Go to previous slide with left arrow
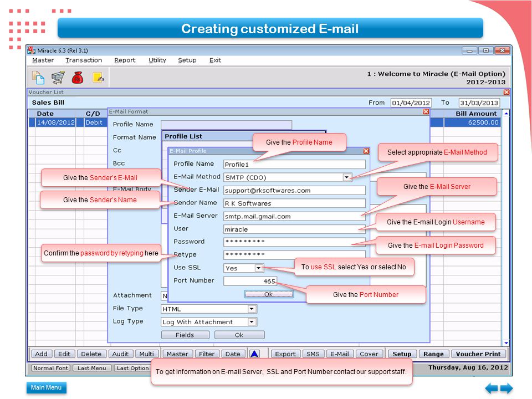 coord(492,388)
